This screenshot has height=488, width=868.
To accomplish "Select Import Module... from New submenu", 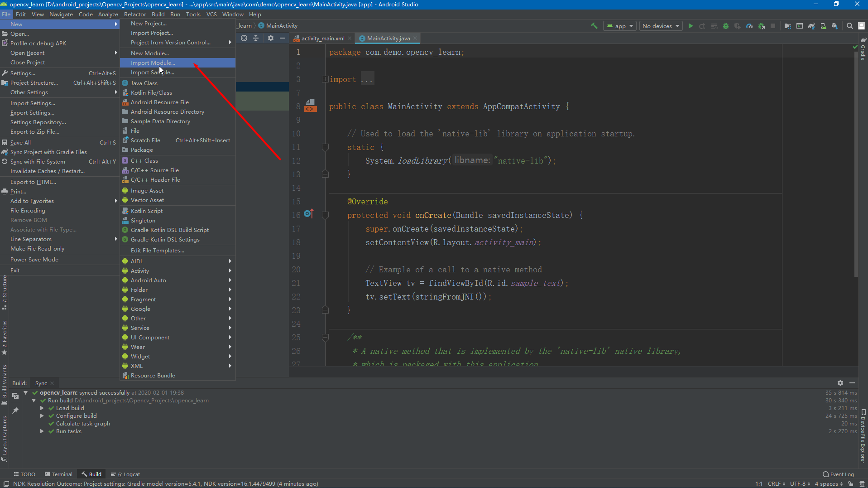I will coord(177,63).
